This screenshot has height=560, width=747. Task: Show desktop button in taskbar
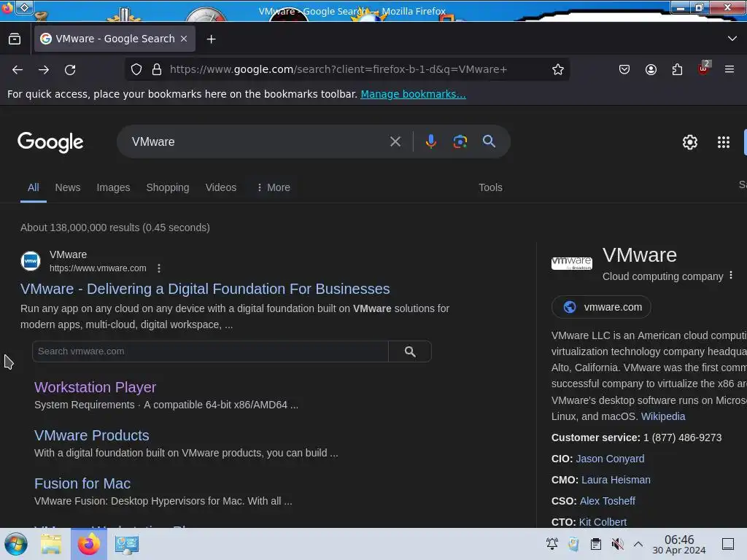(728, 544)
